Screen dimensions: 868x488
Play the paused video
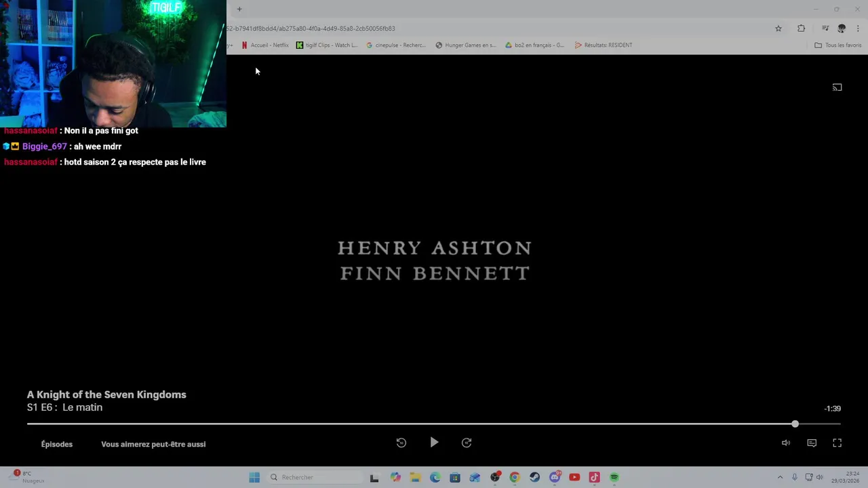tap(434, 443)
